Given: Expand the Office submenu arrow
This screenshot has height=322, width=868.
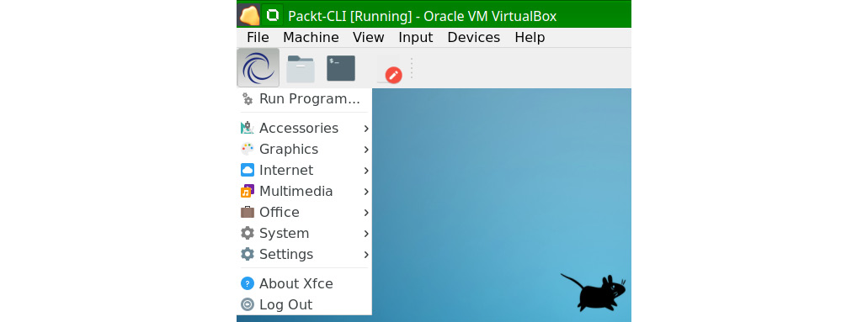Looking at the screenshot, I should (366, 213).
